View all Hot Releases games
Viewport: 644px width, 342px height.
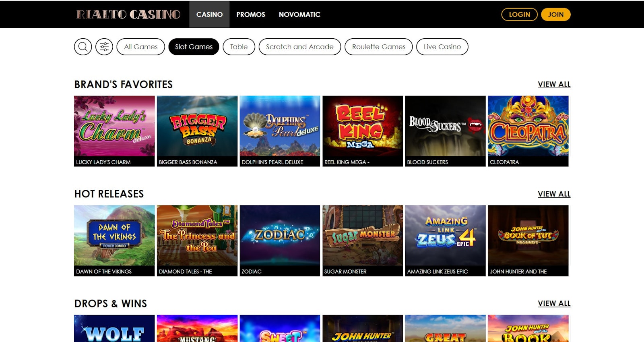click(554, 194)
